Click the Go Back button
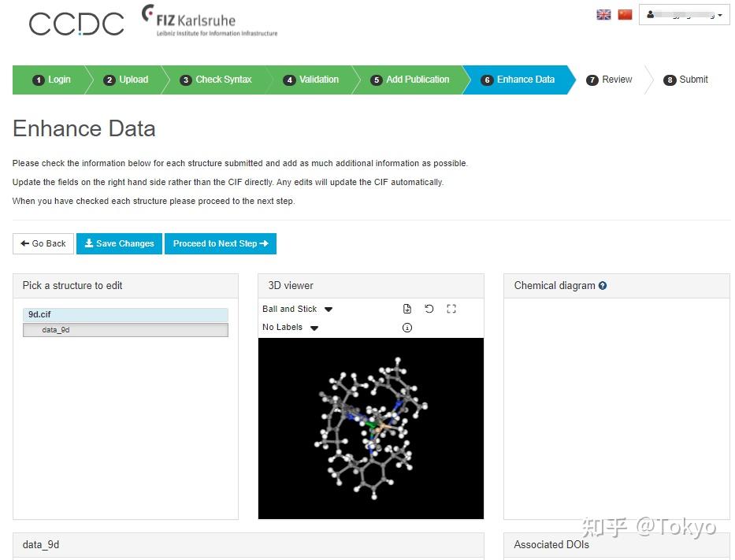The height and width of the screenshot is (560, 735). click(43, 244)
